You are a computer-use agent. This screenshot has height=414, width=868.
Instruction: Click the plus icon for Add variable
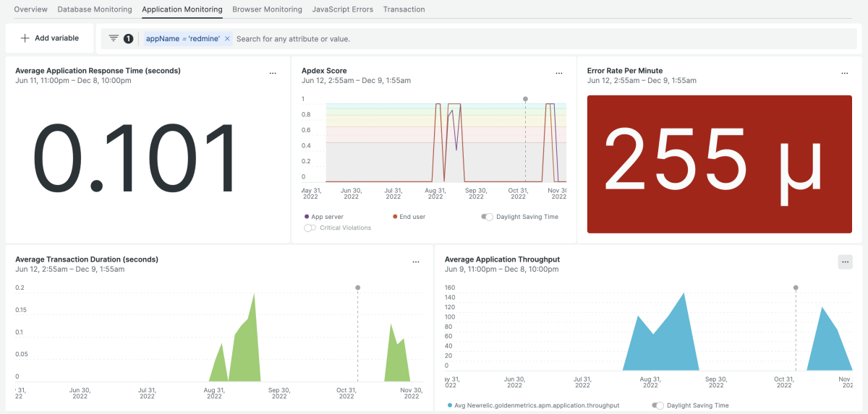(x=25, y=38)
